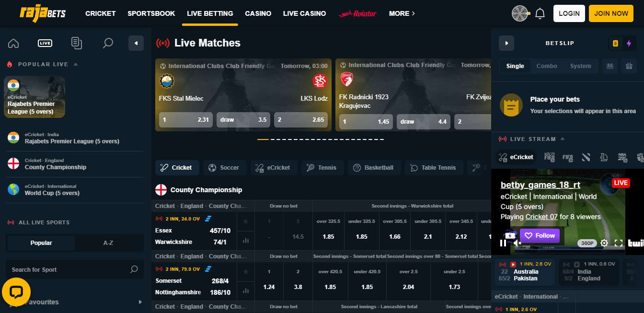Bet on FKS Stal Mielec at 2.31
The height and width of the screenshot is (313, 644).
[186, 120]
